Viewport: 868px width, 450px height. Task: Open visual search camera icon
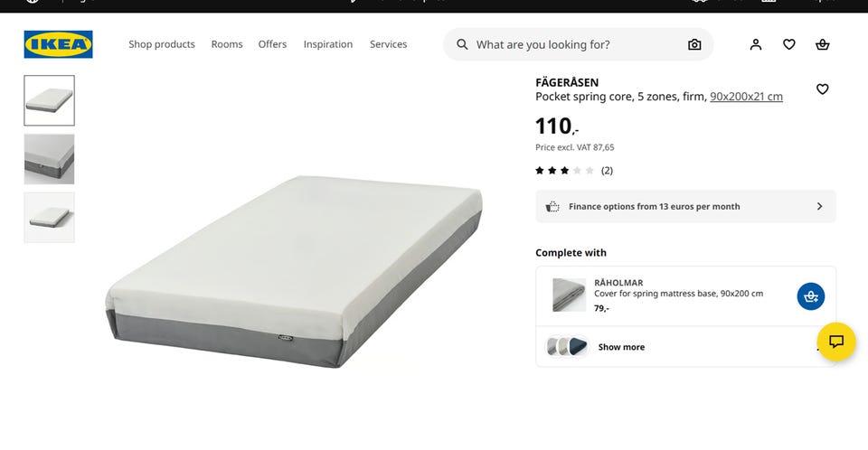click(x=694, y=44)
